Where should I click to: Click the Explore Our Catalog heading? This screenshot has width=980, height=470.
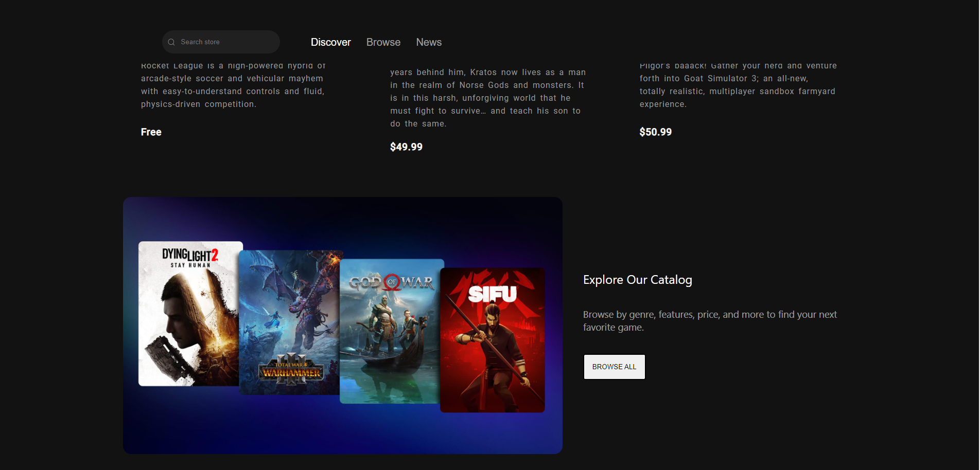coord(637,280)
